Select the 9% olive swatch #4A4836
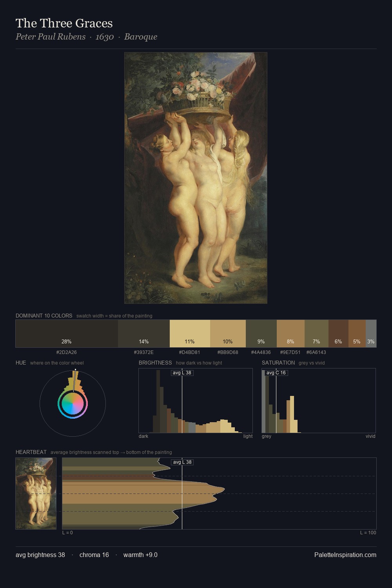 [261, 334]
